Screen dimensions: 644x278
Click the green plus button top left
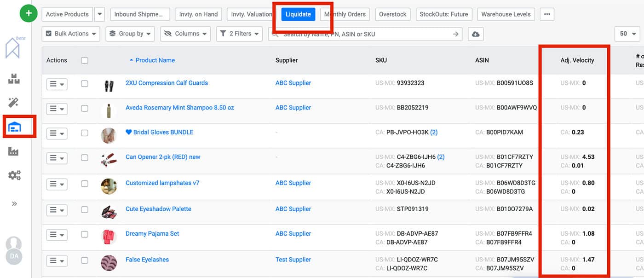[29, 13]
